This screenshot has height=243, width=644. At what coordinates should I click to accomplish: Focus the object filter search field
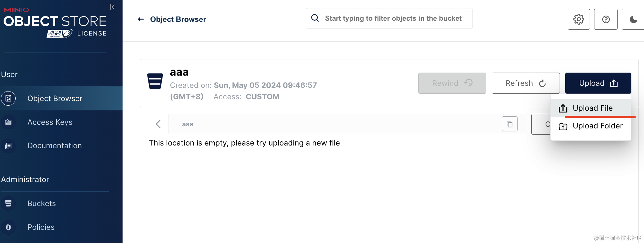[393, 19]
